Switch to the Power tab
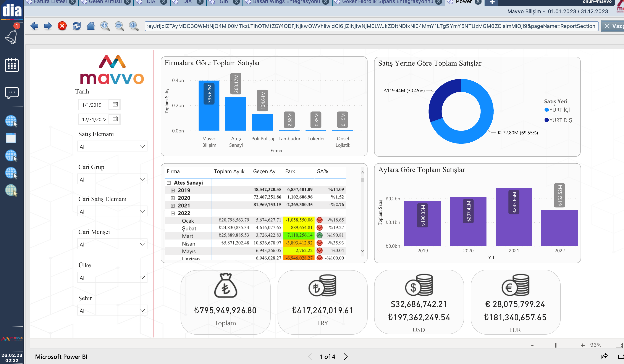This screenshot has width=624, height=364. click(464, 2)
